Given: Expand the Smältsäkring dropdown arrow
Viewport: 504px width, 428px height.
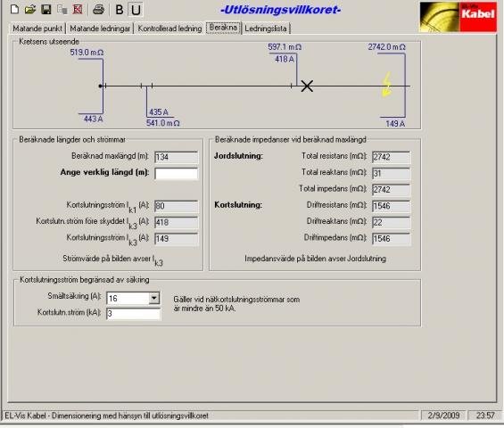Looking at the screenshot, I should coord(154,298).
